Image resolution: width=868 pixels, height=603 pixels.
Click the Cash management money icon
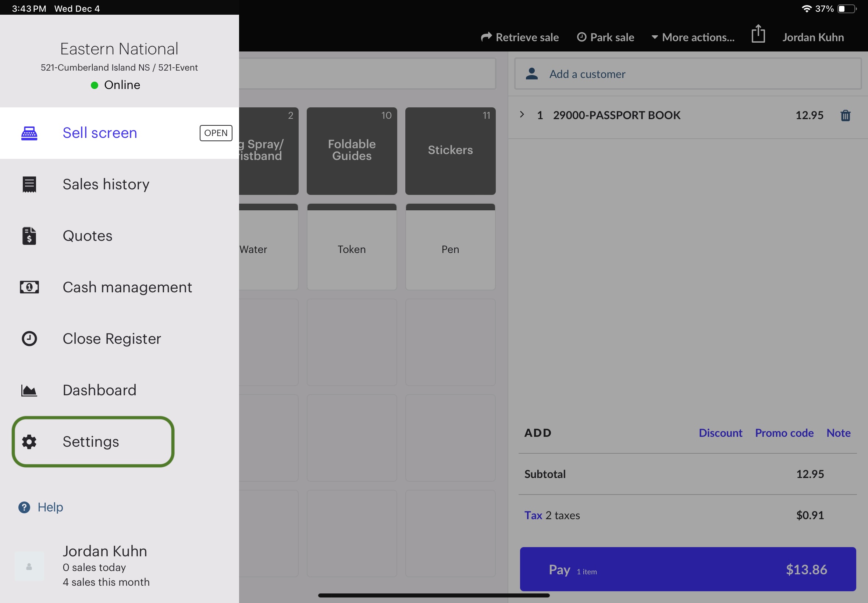pos(29,287)
